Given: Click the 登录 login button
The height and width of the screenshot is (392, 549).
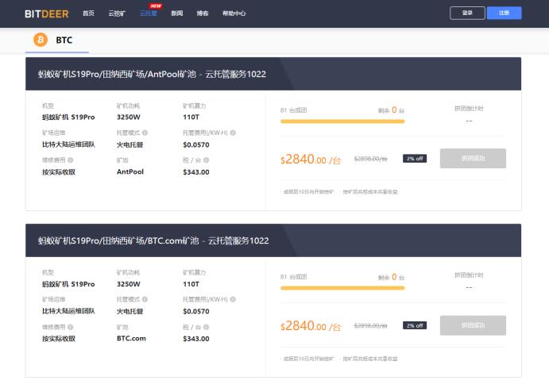Looking at the screenshot, I should coord(467,13).
